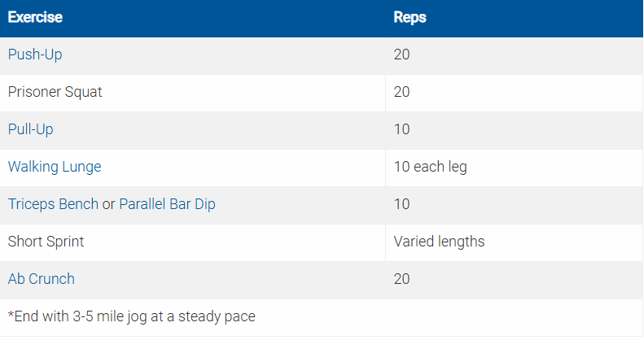The width and height of the screenshot is (644, 340).
Task: Click the Pull-Up link
Action: tap(31, 129)
